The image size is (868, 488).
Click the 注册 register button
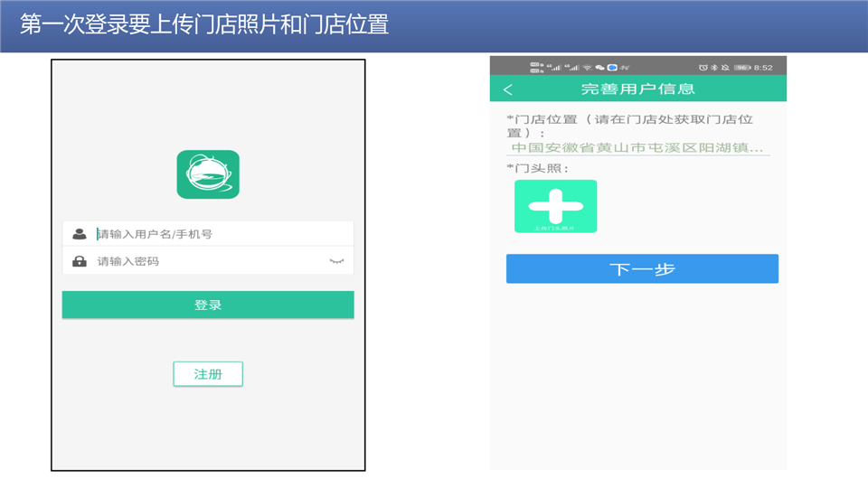[x=208, y=374]
